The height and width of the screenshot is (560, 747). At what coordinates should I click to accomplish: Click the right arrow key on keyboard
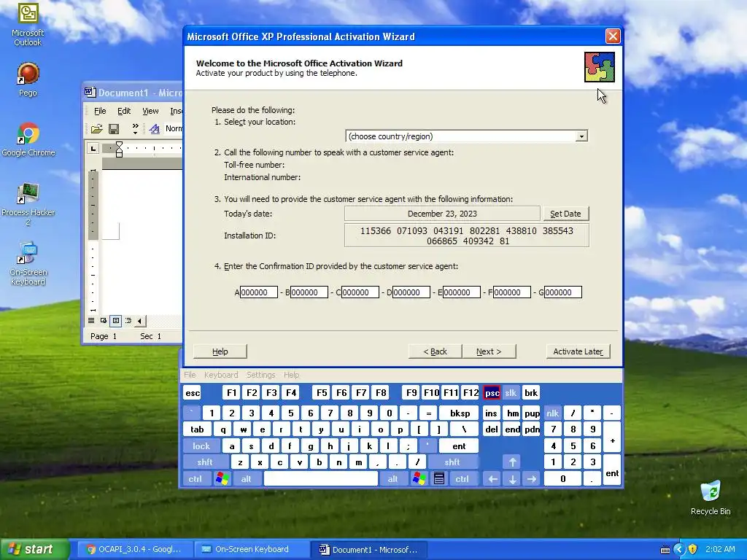click(532, 478)
